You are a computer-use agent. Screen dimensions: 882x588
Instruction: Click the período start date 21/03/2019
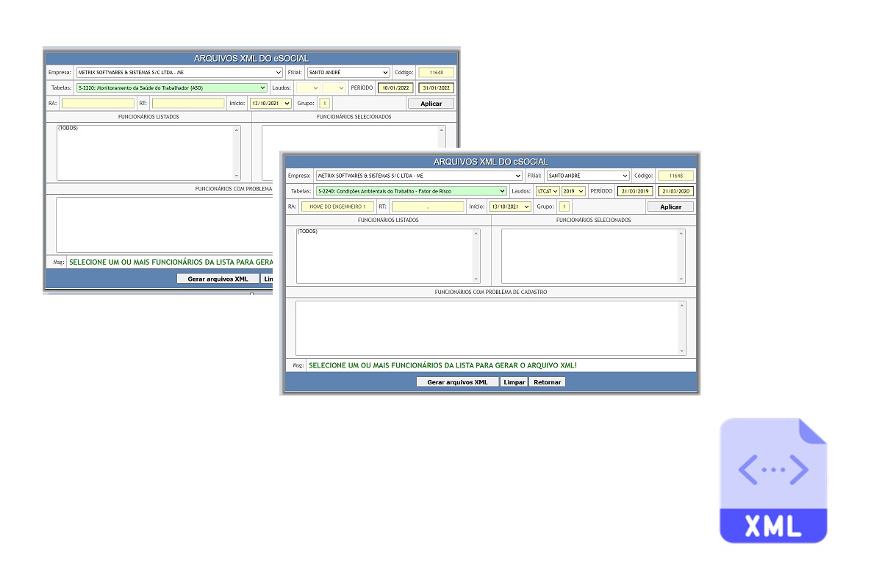tap(635, 190)
